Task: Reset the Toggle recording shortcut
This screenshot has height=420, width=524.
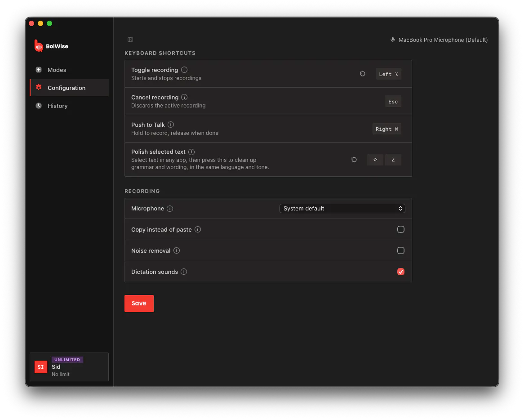Action: 363,74
